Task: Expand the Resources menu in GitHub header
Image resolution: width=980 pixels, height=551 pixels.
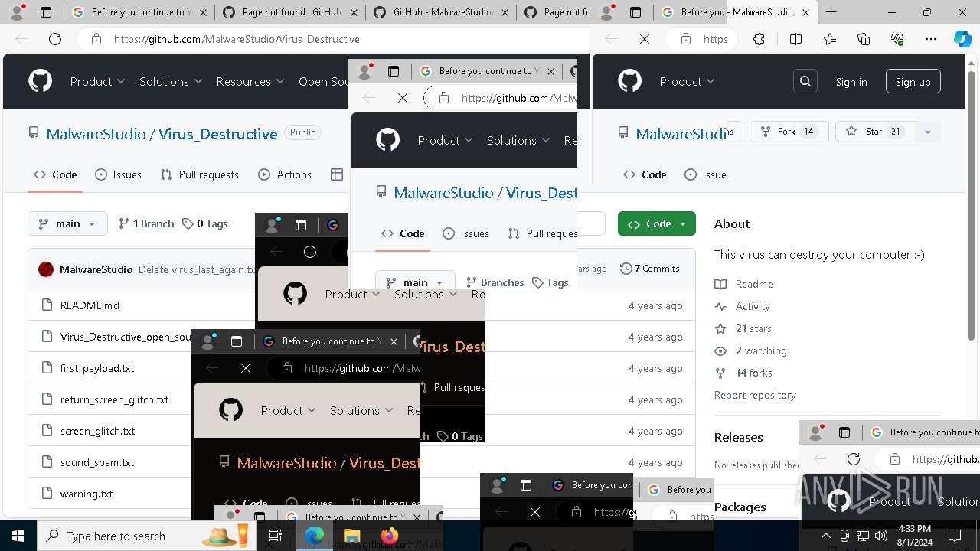Action: [x=250, y=81]
